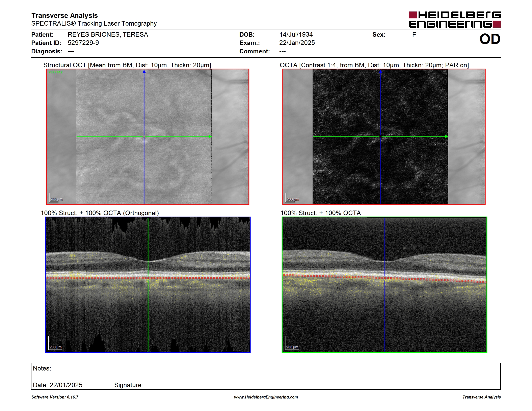The width and height of the screenshot is (532, 411).
Task: Click SPECTRALIS Tracking Laser Tomography subtitle
Action: point(94,23)
